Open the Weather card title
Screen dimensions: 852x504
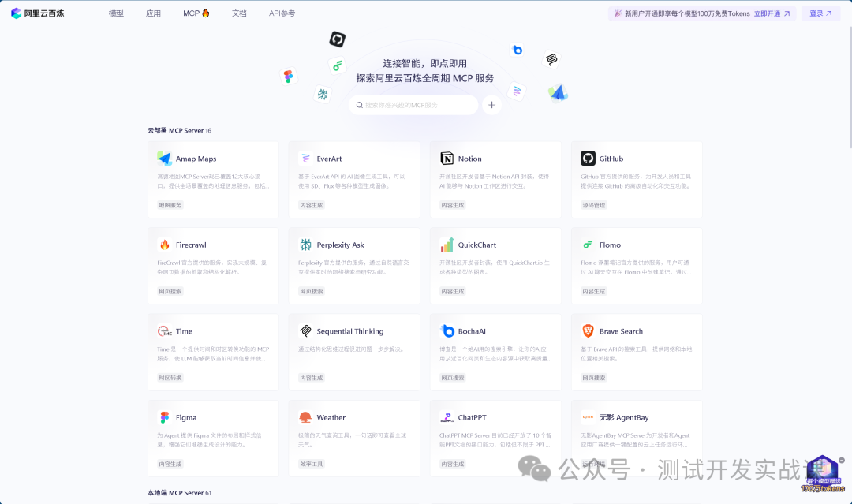(x=331, y=418)
